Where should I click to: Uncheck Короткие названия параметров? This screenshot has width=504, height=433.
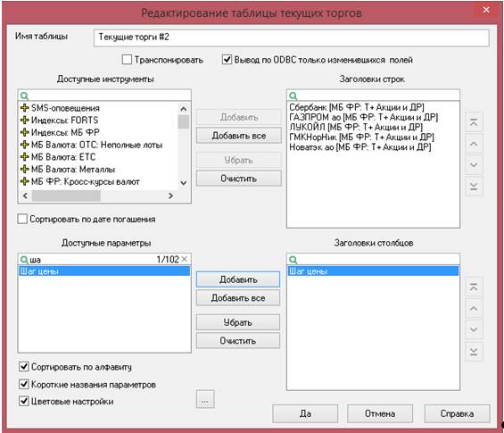tap(24, 384)
